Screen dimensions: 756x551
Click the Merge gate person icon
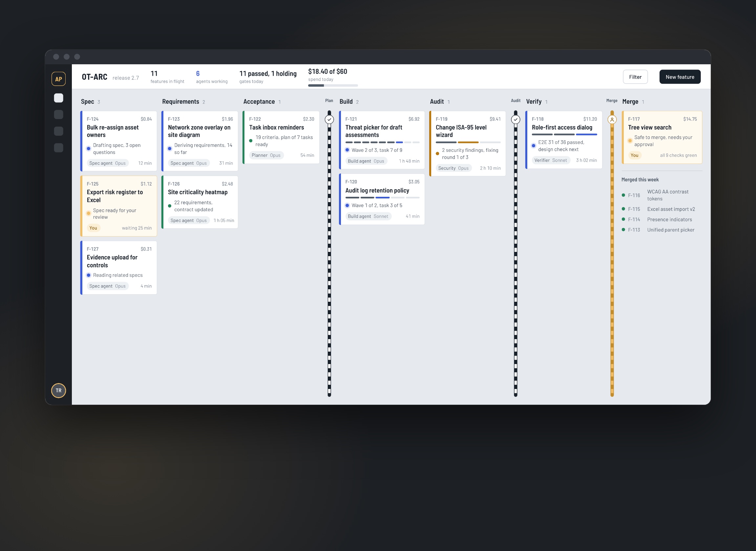[612, 119]
